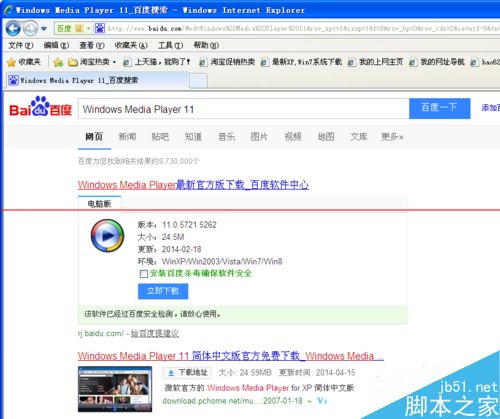Screen dimensions: 500x419
Task: Select the 新闻 search category tab
Action: coord(127,136)
